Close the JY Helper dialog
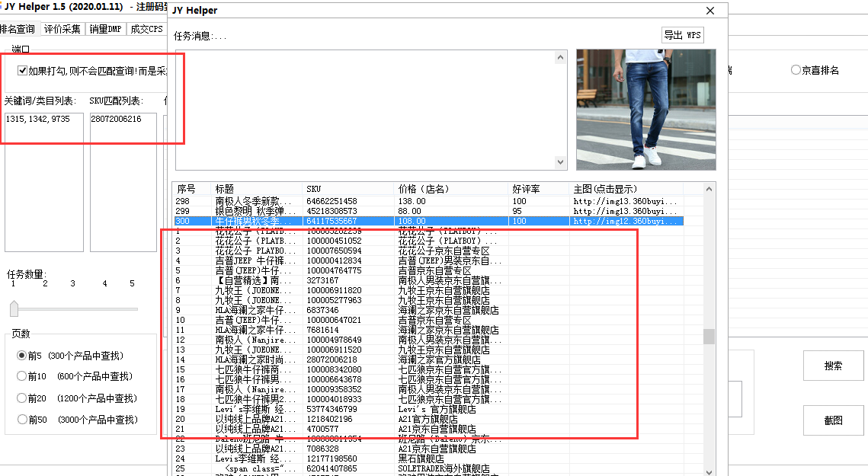 click(x=710, y=11)
